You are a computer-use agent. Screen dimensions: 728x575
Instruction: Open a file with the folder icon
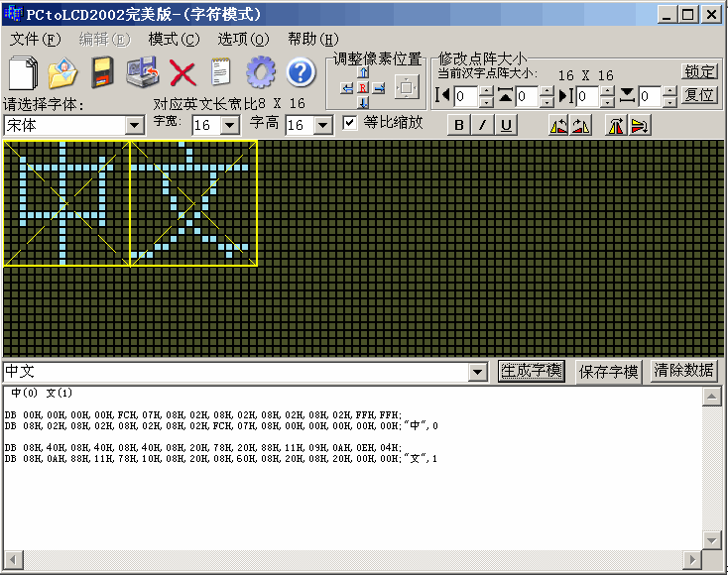point(63,72)
